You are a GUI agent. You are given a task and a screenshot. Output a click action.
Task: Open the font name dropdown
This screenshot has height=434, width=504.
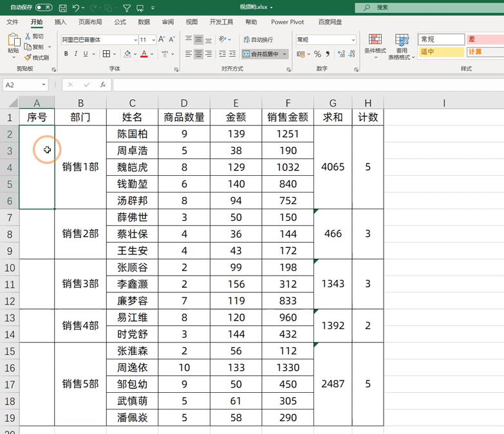(135, 40)
